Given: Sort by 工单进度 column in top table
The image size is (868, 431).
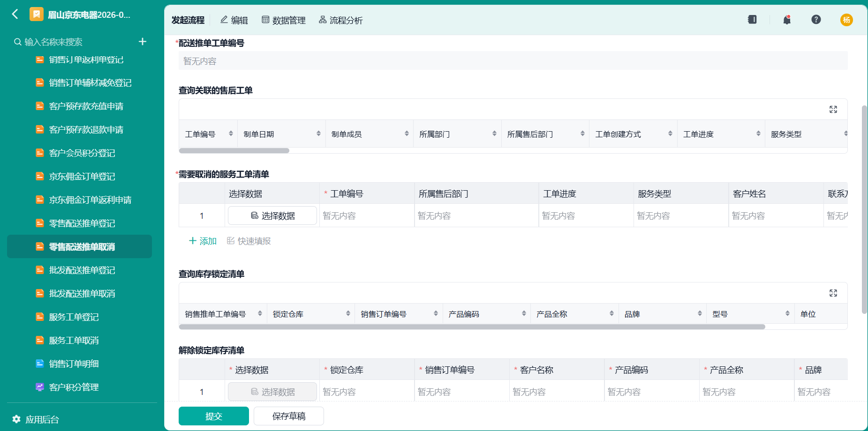Looking at the screenshot, I should tap(758, 134).
